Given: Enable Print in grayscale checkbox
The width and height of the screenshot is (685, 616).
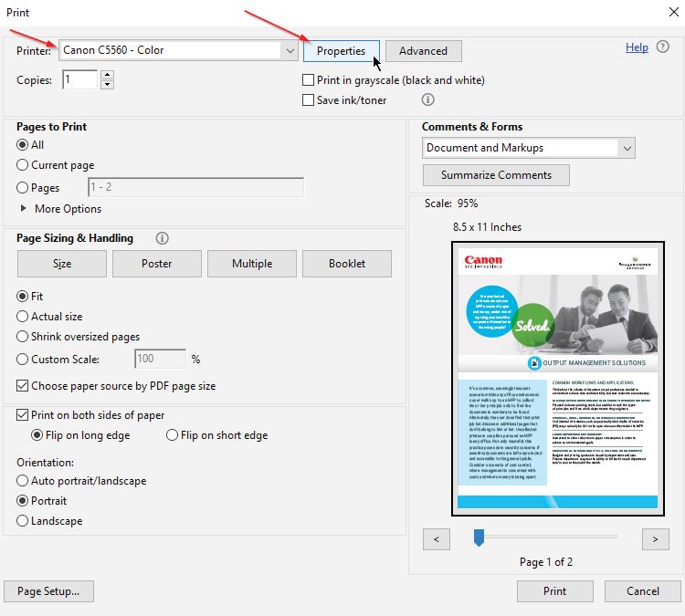Looking at the screenshot, I should (x=309, y=80).
